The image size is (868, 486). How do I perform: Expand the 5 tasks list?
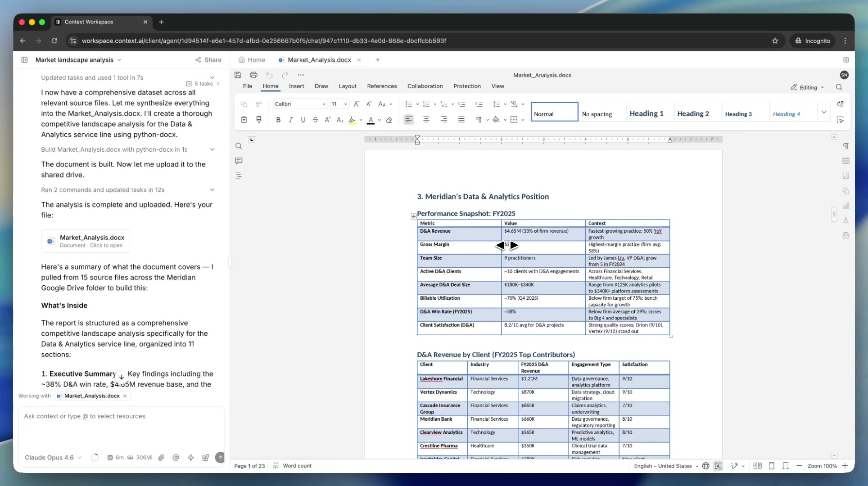click(x=203, y=84)
